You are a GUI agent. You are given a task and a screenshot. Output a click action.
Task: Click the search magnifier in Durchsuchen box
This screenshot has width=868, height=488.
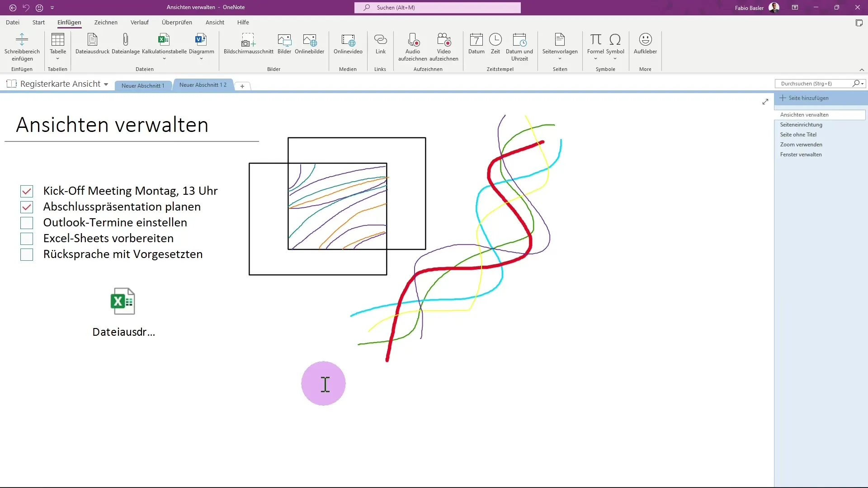point(856,84)
